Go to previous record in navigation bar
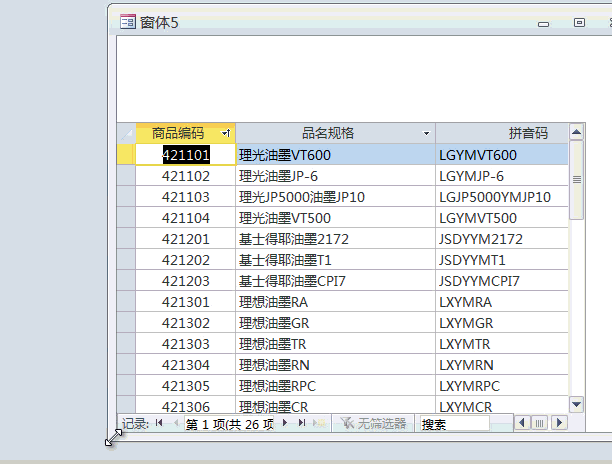This screenshot has width=612, height=464. click(176, 423)
